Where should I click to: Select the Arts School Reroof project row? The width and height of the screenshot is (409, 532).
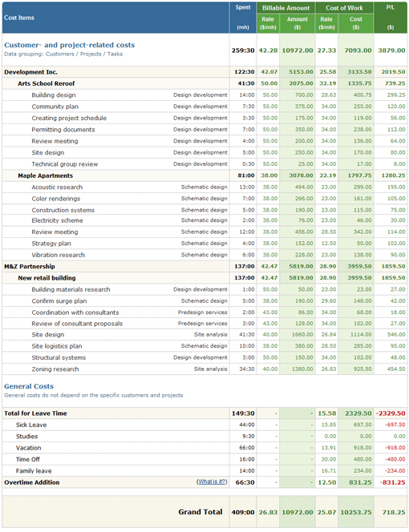point(204,83)
